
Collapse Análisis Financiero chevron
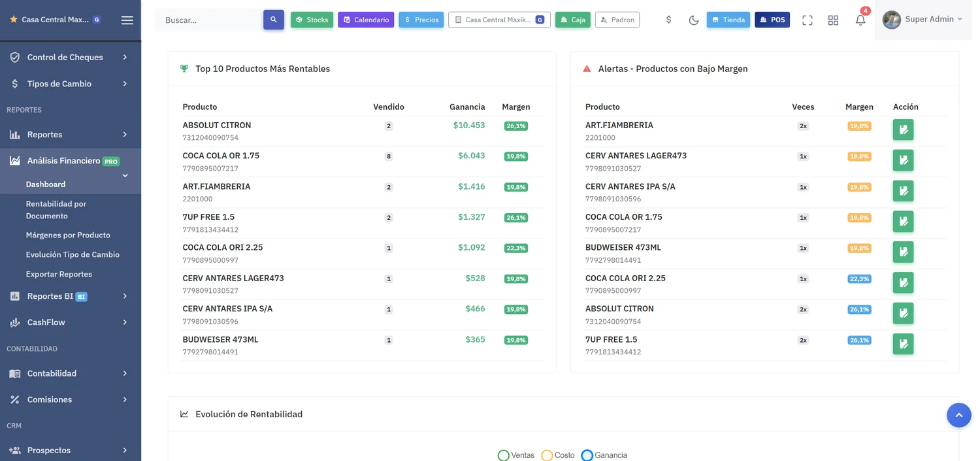125,175
